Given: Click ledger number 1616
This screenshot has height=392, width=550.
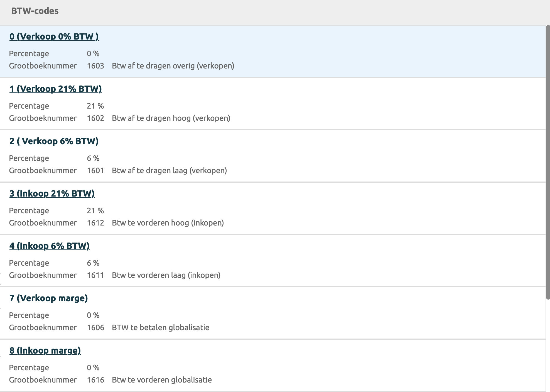Looking at the screenshot, I should coord(95,380).
